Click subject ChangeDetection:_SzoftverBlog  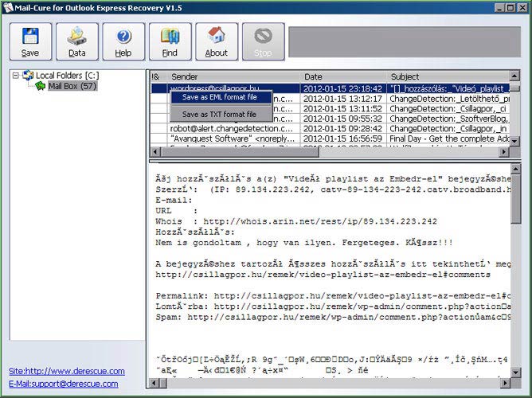point(449,119)
